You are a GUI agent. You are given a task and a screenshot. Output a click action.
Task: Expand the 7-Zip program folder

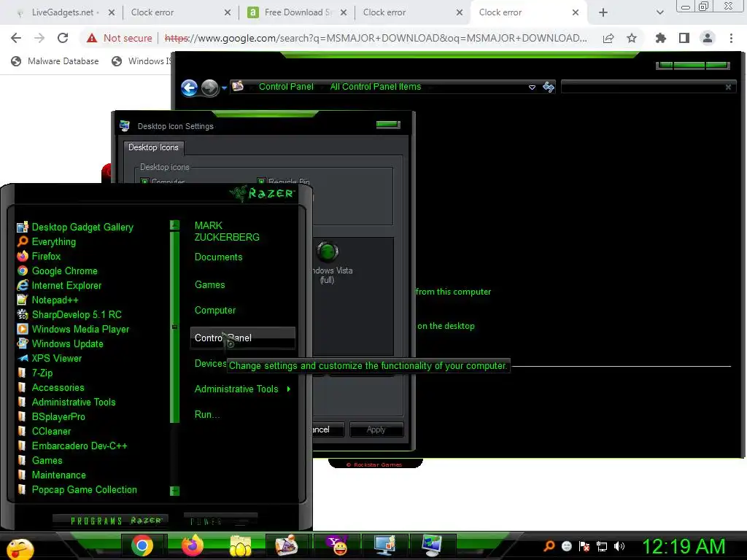35,373
